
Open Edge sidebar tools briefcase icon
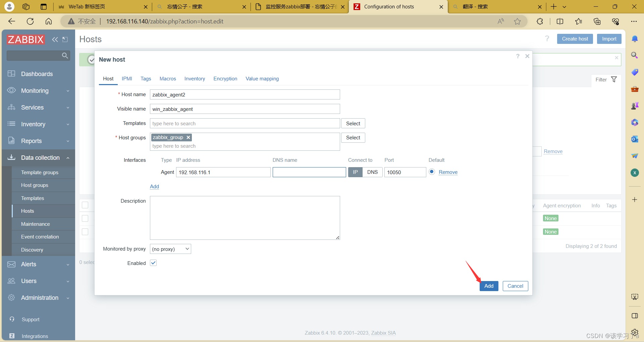click(x=635, y=89)
